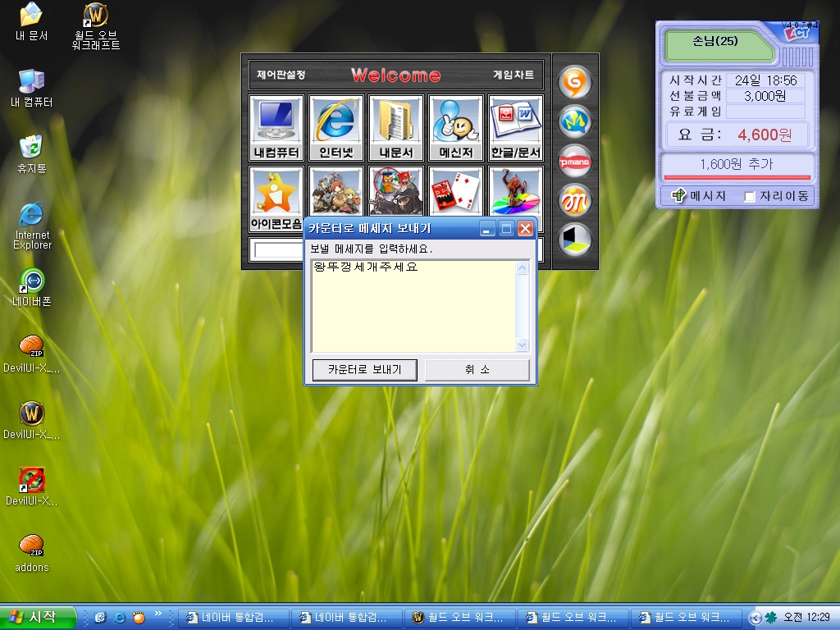The width and height of the screenshot is (840, 630).
Task: Open the 게임차트 menu
Action: 514,75
